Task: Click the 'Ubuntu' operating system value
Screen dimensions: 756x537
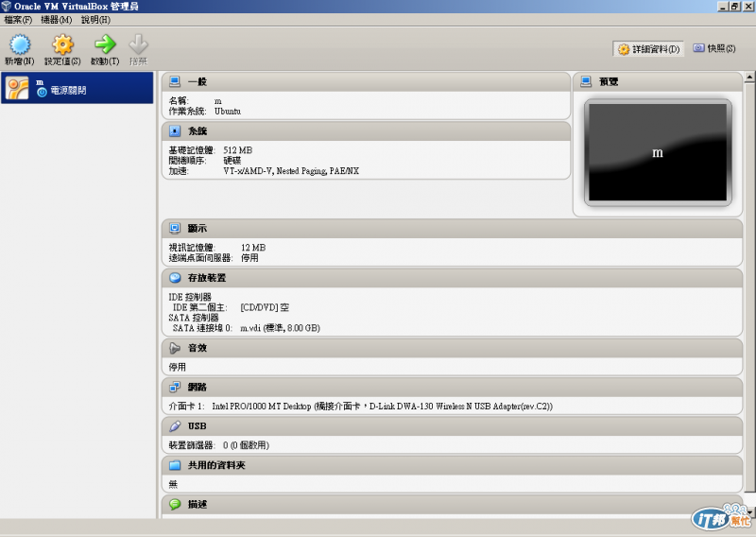Action: pyautogui.click(x=228, y=111)
